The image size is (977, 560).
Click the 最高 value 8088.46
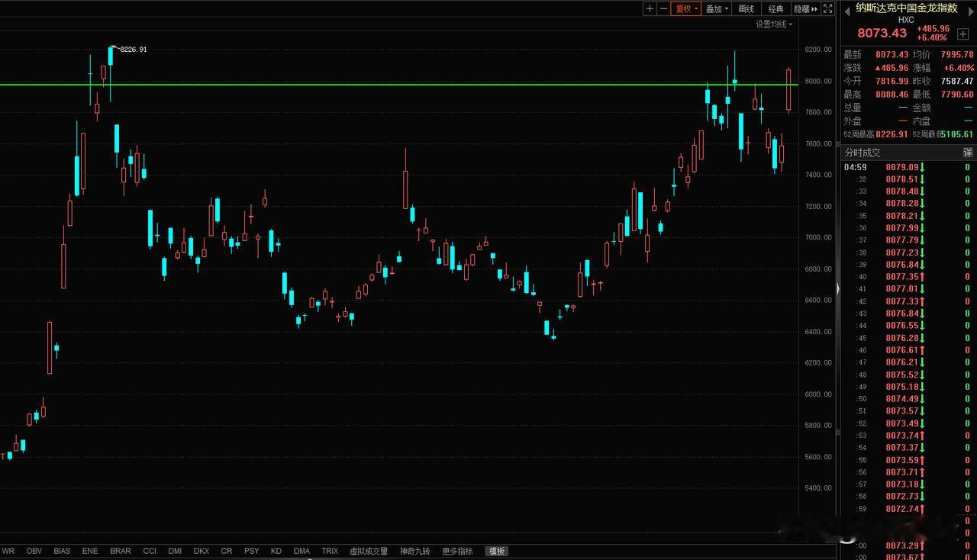[892, 95]
